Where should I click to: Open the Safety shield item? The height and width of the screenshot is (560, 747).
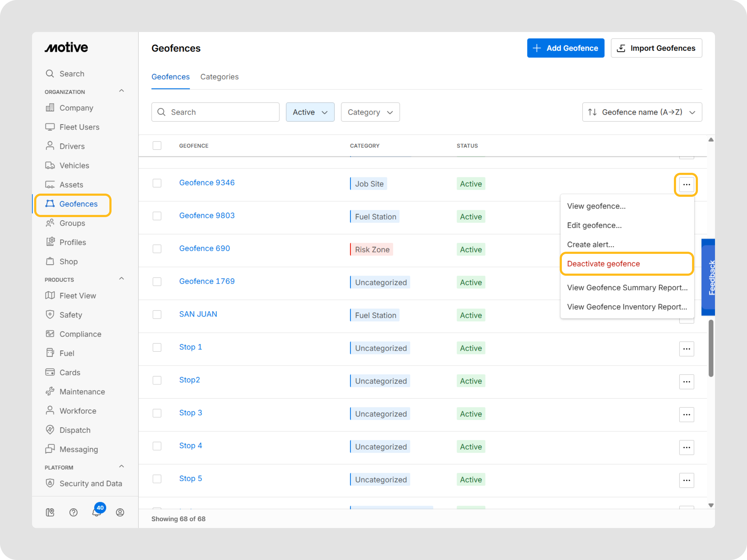pyautogui.click(x=71, y=315)
